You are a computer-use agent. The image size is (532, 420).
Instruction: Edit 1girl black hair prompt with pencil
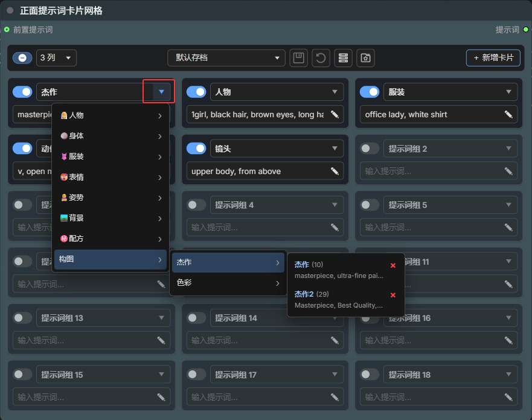pyautogui.click(x=335, y=114)
